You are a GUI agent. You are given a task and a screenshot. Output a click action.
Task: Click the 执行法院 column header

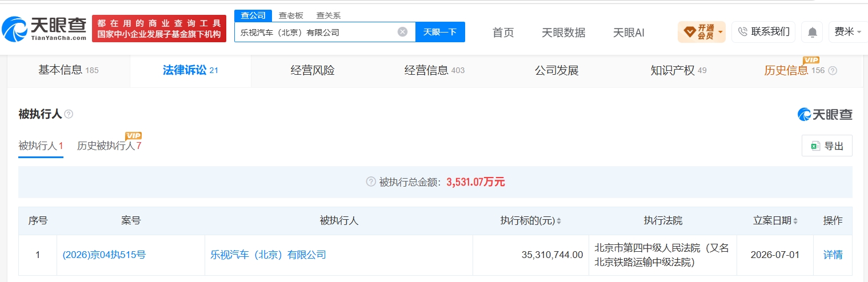pyautogui.click(x=663, y=221)
